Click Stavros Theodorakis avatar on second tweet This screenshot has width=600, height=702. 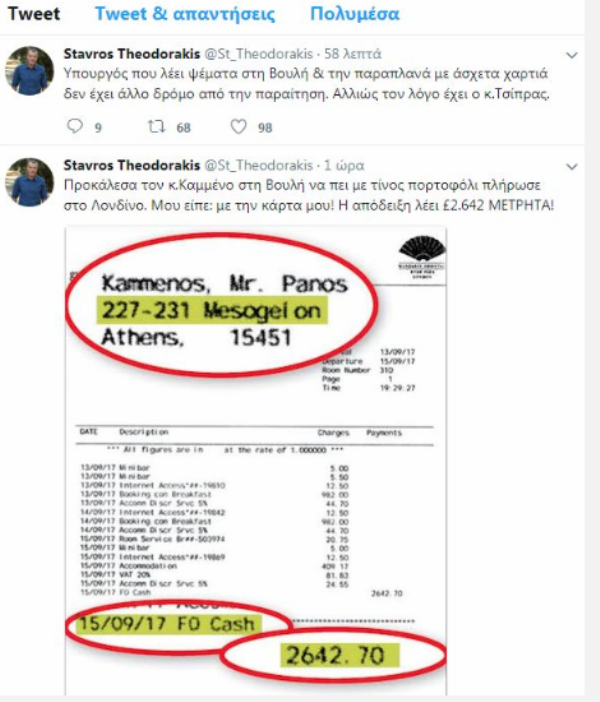tap(30, 182)
